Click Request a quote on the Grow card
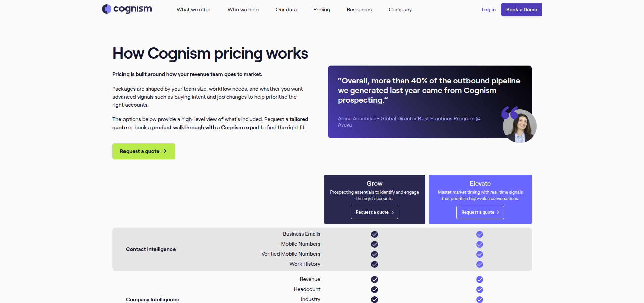Viewport: 644px width, 303px height. point(374,212)
